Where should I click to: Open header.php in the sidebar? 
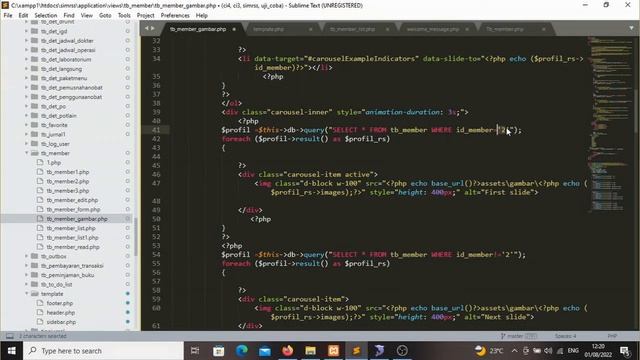coord(60,313)
